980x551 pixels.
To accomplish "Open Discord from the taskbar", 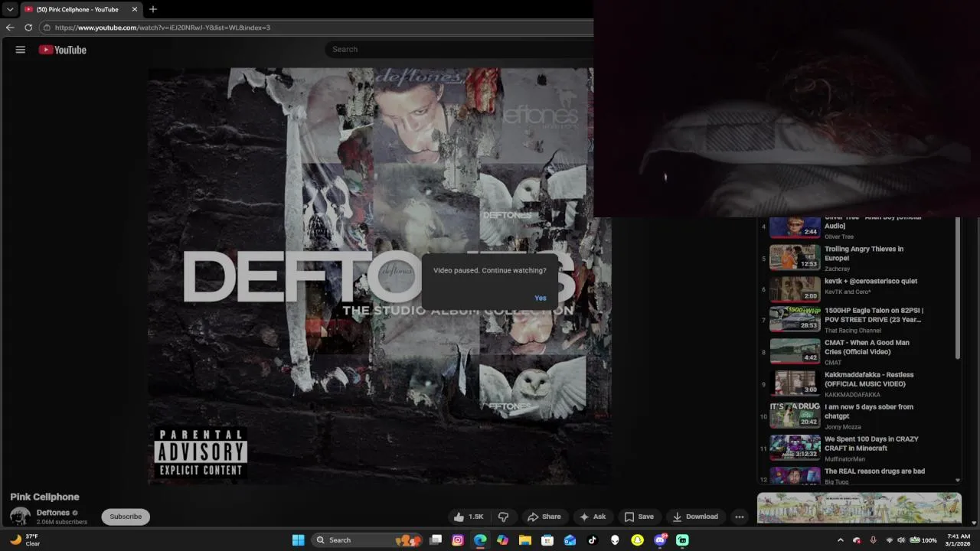I will click(x=660, y=540).
